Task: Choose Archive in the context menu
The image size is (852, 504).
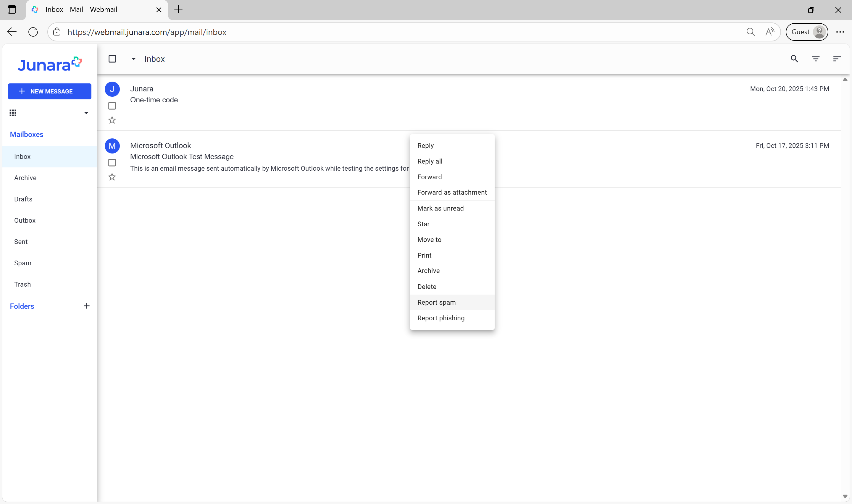Action: pos(452,271)
